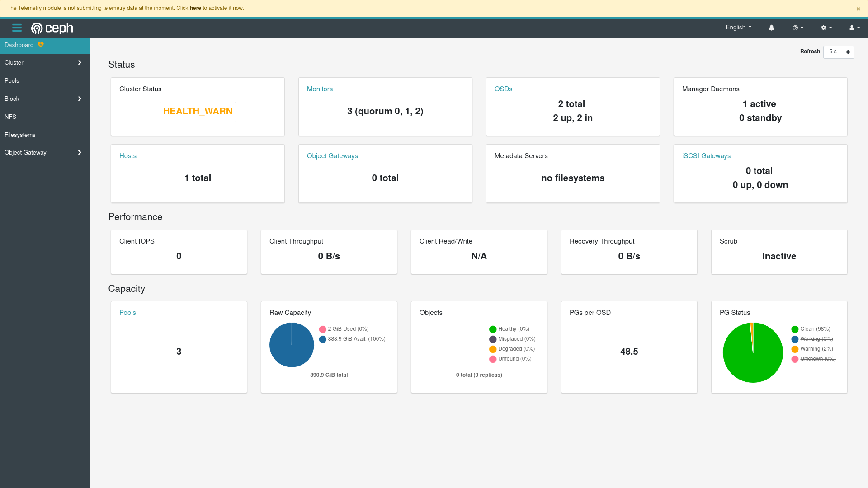The width and height of the screenshot is (868, 488).
Task: Open Filesystems in the sidebar
Action: [20, 135]
